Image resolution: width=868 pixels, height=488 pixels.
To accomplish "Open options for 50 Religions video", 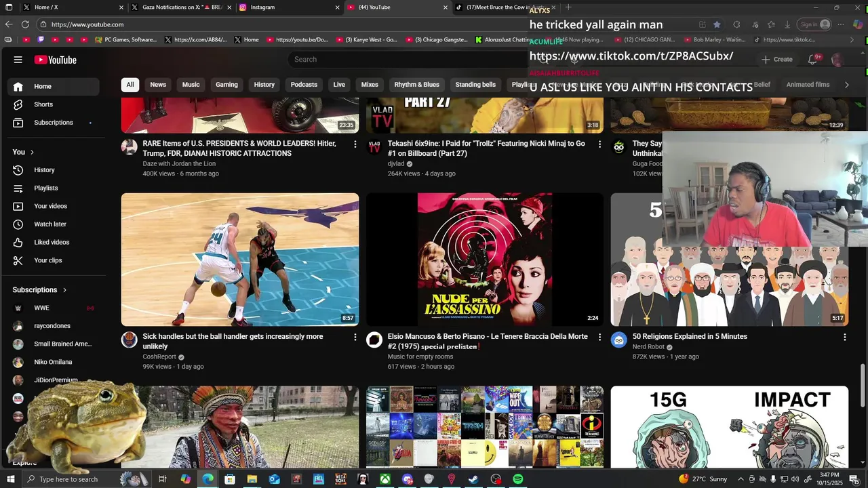I will 844,337.
